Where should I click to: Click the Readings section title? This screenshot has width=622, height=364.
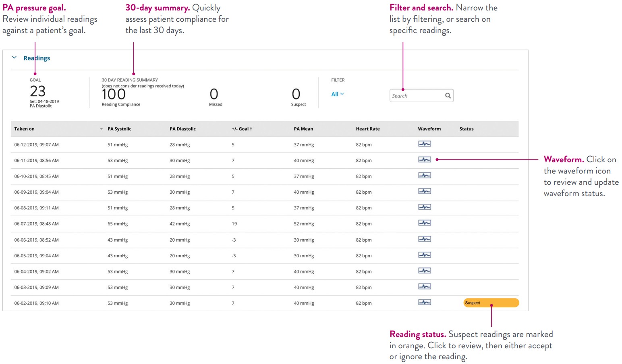pyautogui.click(x=37, y=58)
